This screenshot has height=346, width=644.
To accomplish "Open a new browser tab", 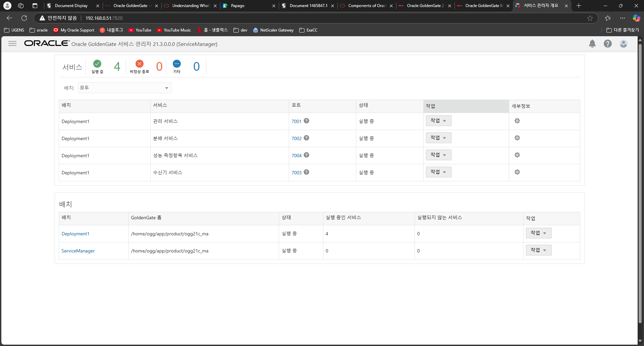I will coord(579,6).
